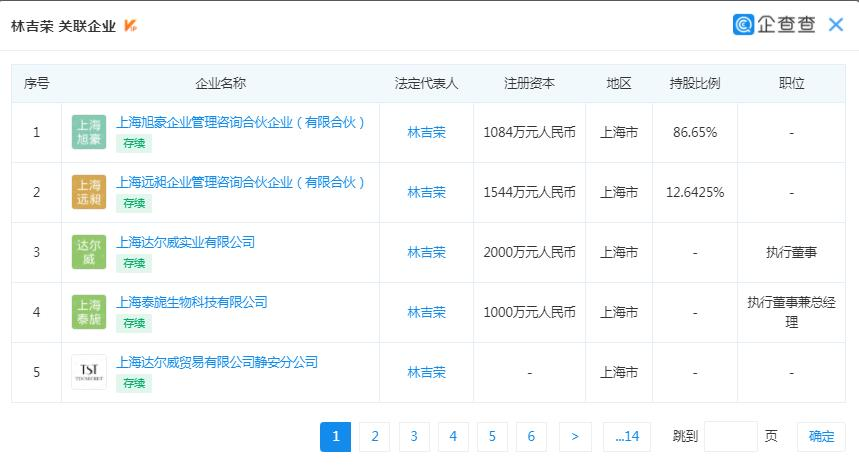The image size is (859, 468).
Task: Go to page 3
Action: pyautogui.click(x=414, y=437)
